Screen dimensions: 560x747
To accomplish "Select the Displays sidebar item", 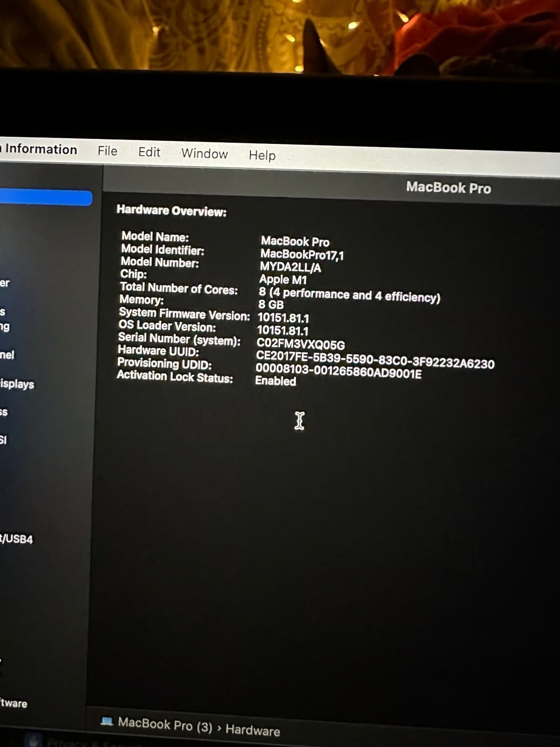I will coord(17,384).
